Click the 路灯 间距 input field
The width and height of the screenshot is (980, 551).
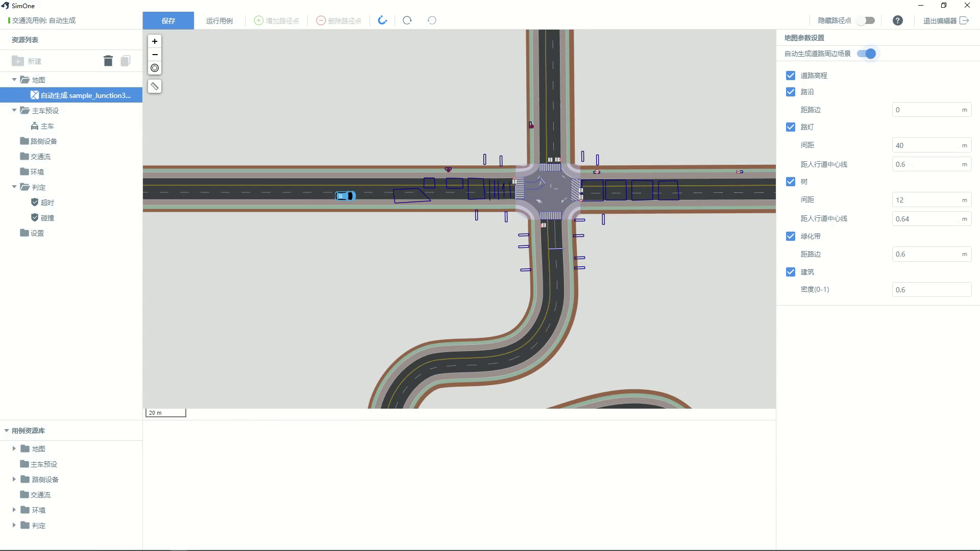(x=932, y=145)
